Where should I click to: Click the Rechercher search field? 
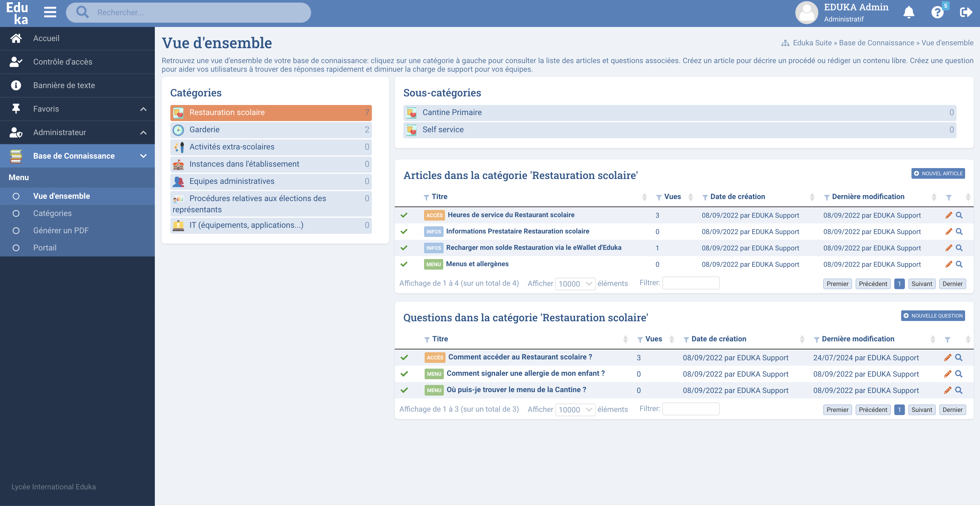click(188, 13)
